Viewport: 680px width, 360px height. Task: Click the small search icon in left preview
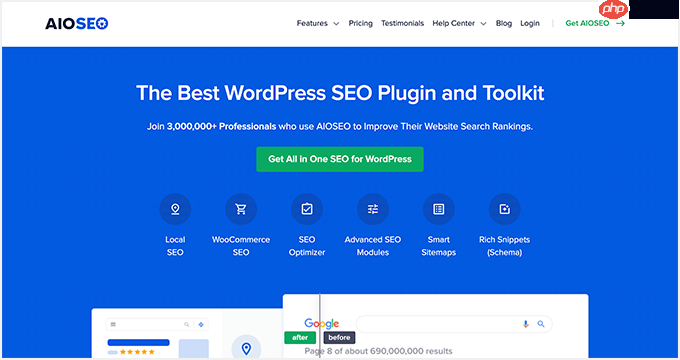tap(186, 324)
